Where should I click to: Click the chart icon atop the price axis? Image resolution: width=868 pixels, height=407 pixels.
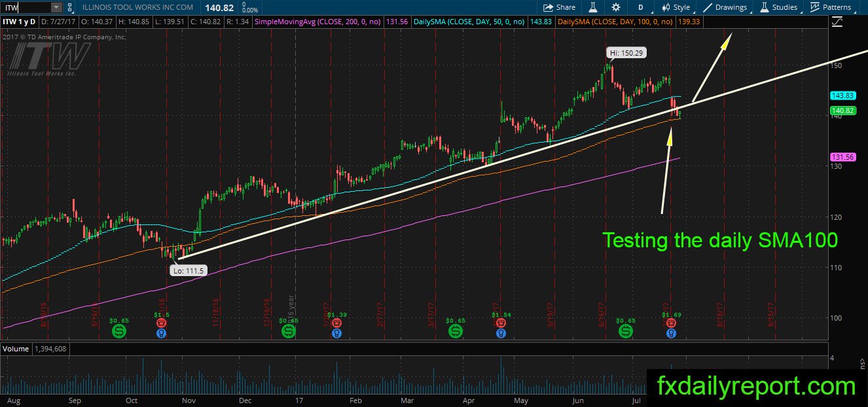click(837, 22)
